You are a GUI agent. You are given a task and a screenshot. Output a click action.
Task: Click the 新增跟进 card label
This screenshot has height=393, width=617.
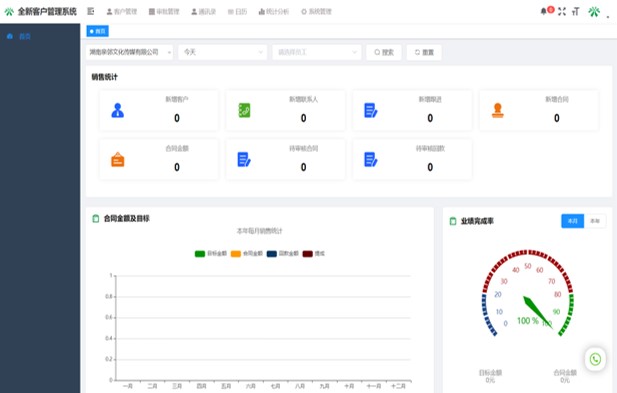pyautogui.click(x=430, y=100)
